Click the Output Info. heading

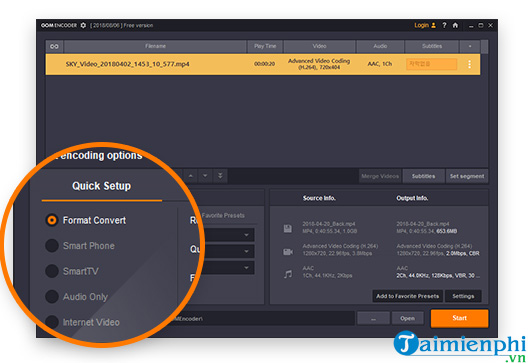412,198
